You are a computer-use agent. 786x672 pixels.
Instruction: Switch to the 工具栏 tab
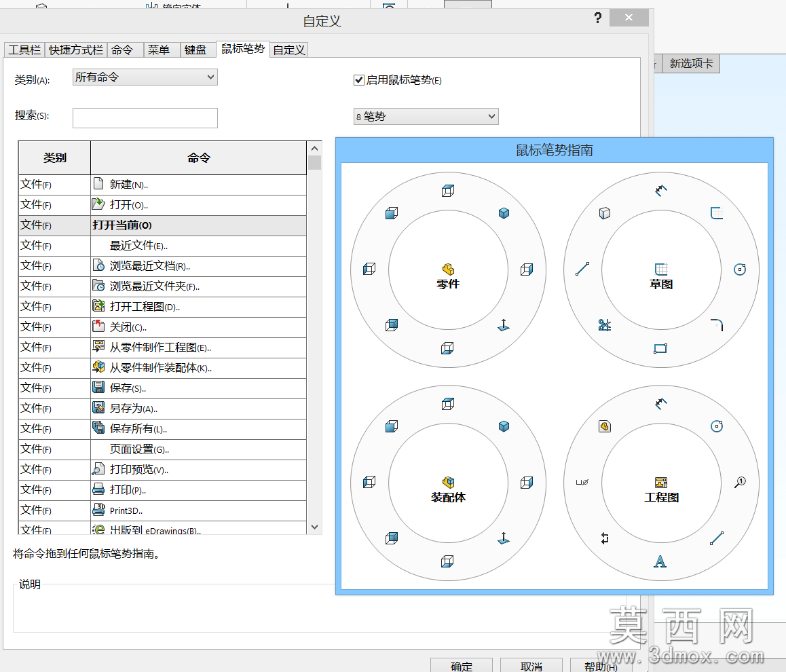pos(24,50)
